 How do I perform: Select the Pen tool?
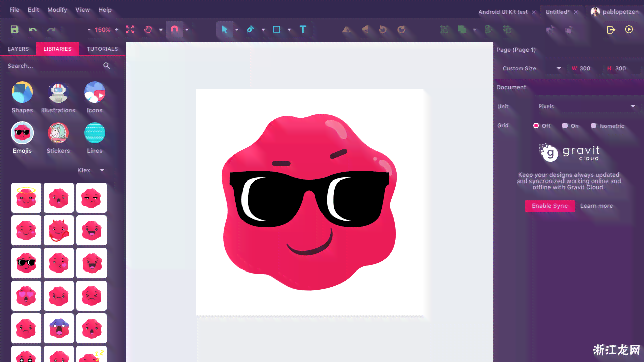pos(250,30)
